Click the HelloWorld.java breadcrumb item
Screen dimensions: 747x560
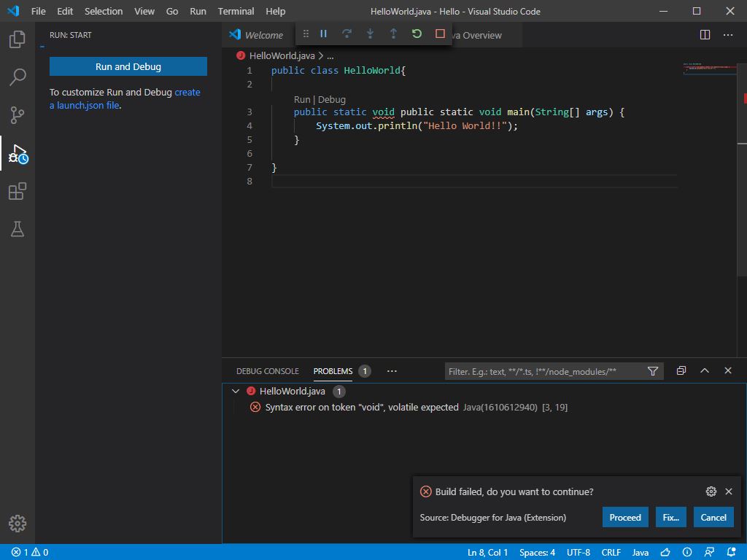click(x=282, y=55)
